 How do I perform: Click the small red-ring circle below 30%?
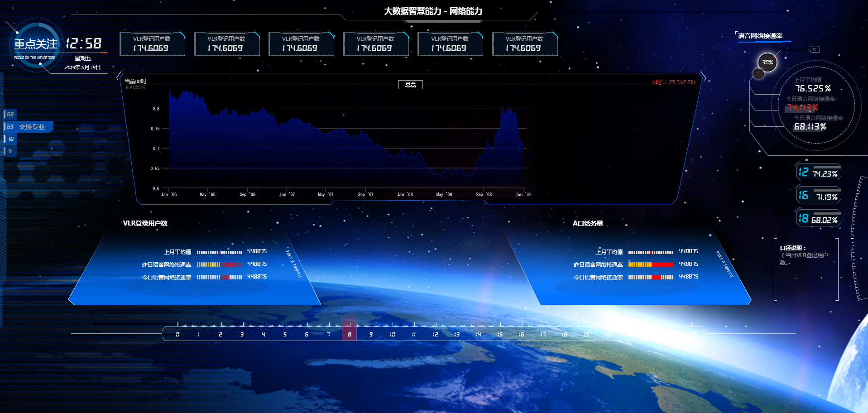pyautogui.click(x=758, y=73)
